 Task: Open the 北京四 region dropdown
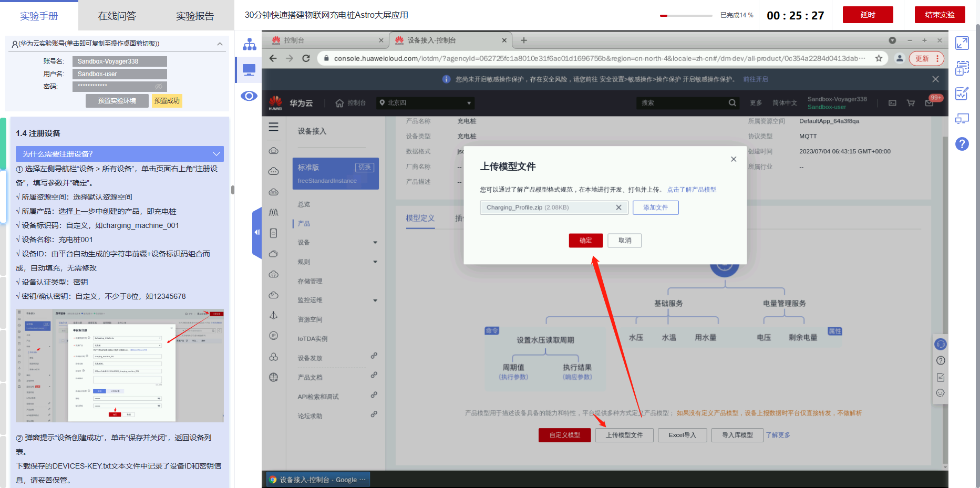[426, 103]
